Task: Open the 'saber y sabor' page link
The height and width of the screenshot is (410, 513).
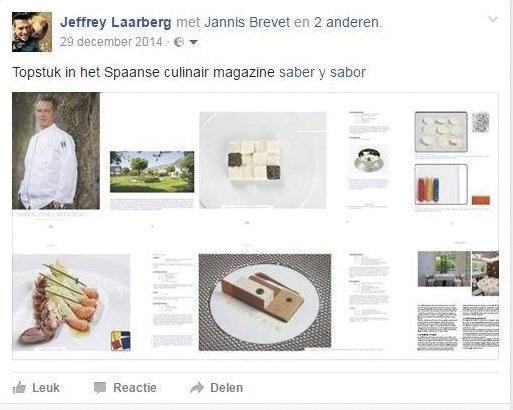Action: [x=322, y=72]
